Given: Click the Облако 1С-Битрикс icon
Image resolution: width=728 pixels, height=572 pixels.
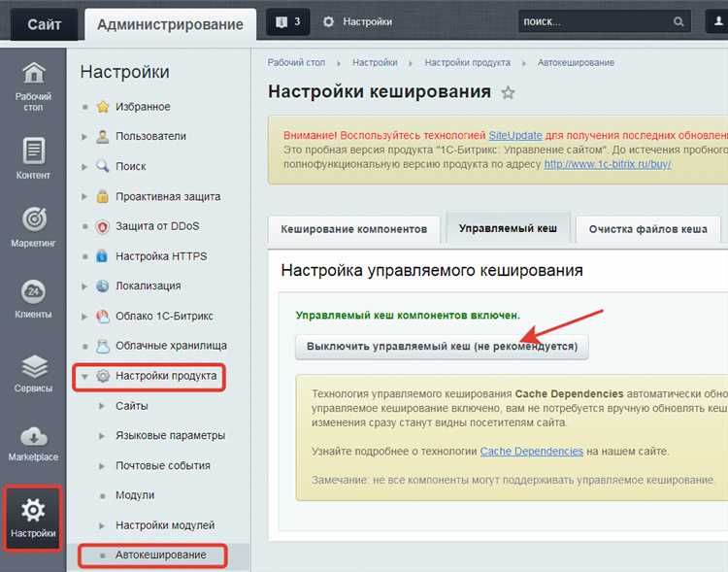Looking at the screenshot, I should click(x=102, y=316).
